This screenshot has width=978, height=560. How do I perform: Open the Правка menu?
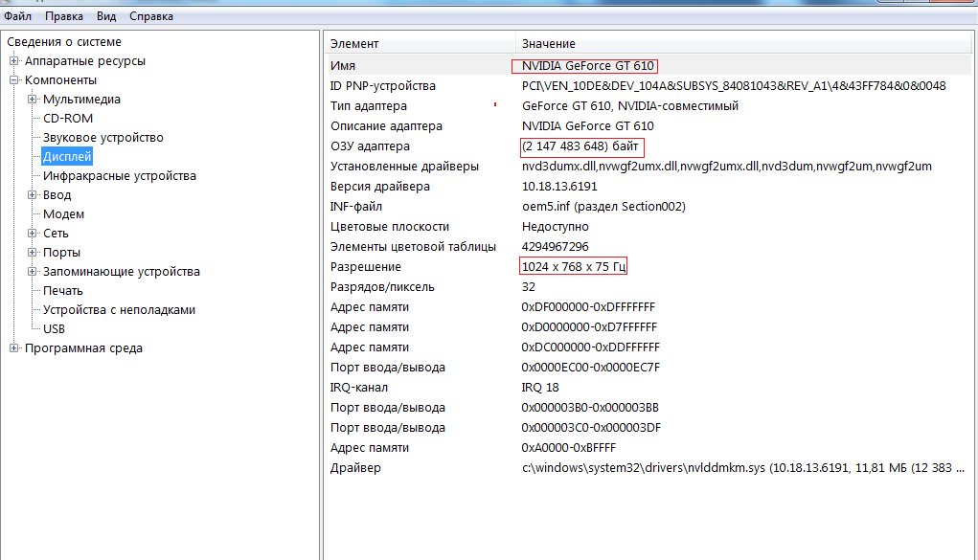pyautogui.click(x=63, y=16)
